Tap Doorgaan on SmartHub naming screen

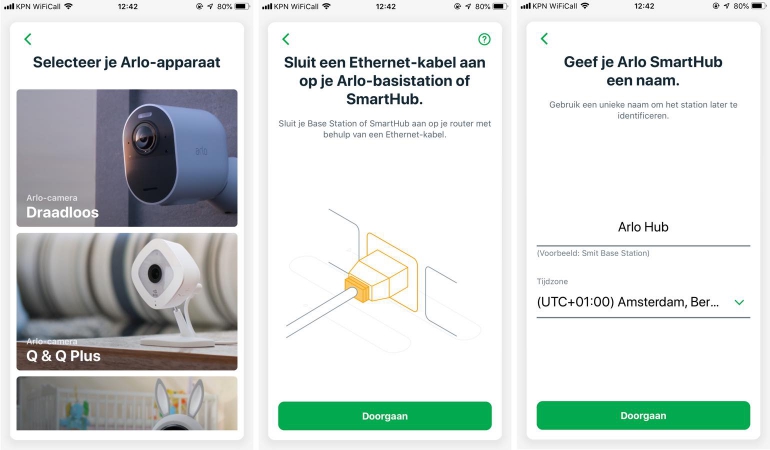click(x=643, y=416)
